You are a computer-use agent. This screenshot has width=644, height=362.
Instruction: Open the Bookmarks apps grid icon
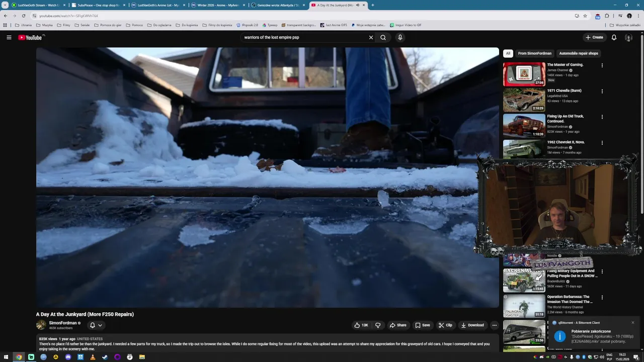coord(5,25)
